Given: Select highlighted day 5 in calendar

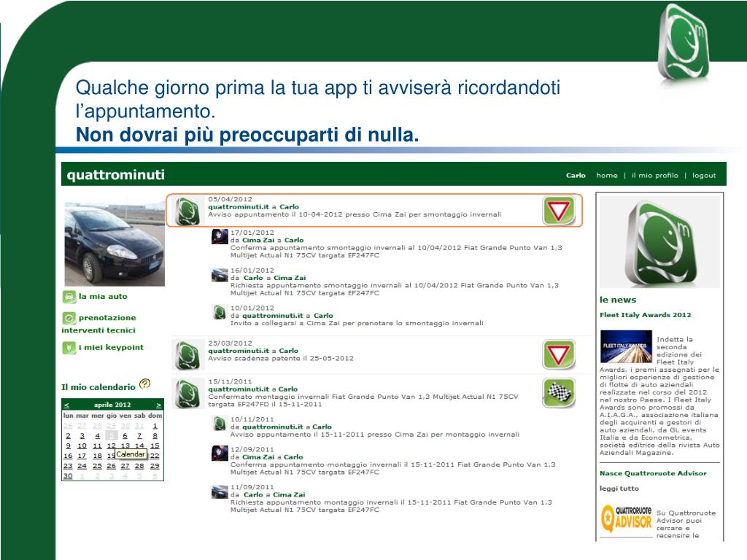Looking at the screenshot, I should tap(112, 436).
